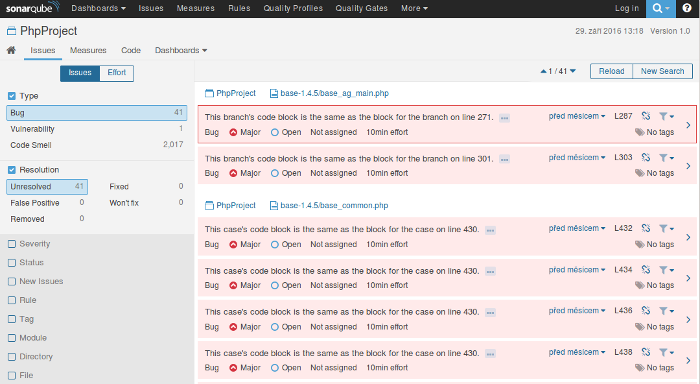Show more on line 271 issue message
This screenshot has width=700, height=384.
point(504,118)
